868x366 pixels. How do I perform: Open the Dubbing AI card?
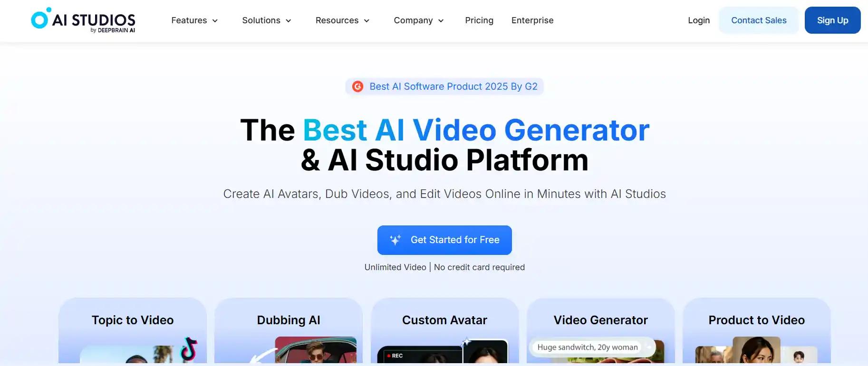click(x=289, y=331)
